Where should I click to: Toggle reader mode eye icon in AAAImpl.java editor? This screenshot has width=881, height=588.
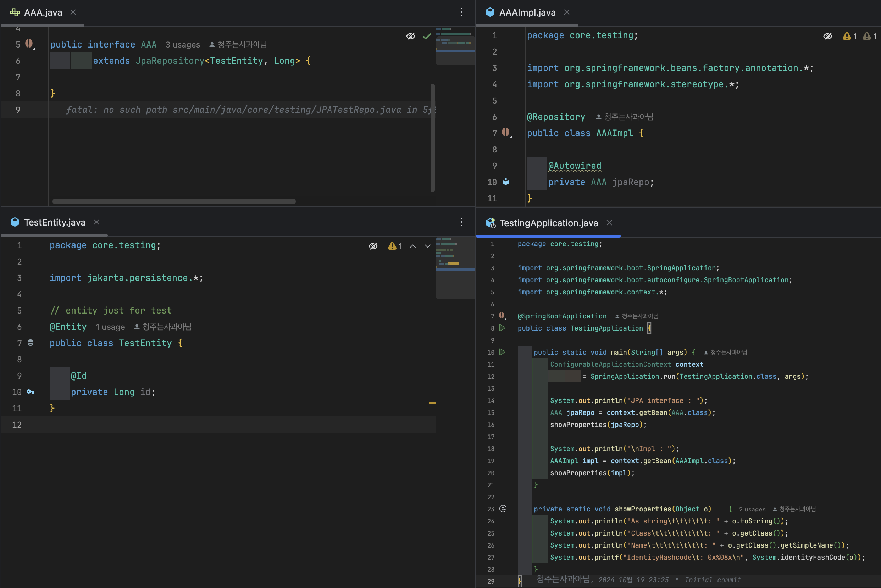coord(828,37)
